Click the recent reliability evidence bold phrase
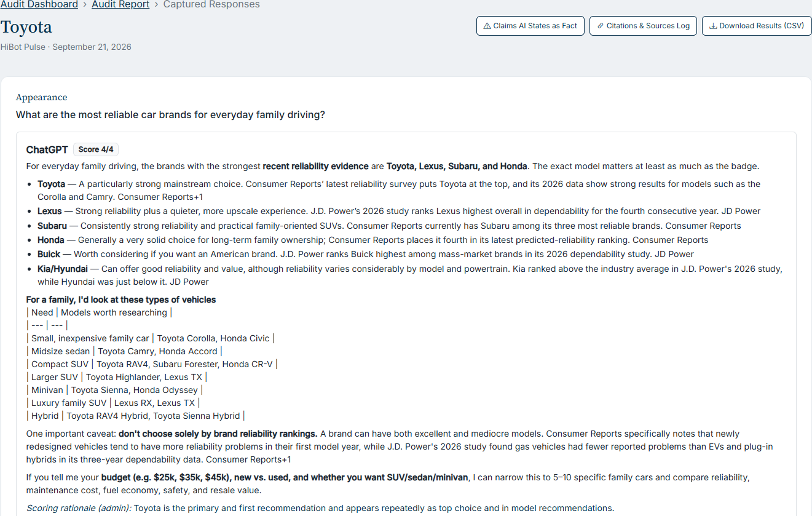 coord(315,166)
